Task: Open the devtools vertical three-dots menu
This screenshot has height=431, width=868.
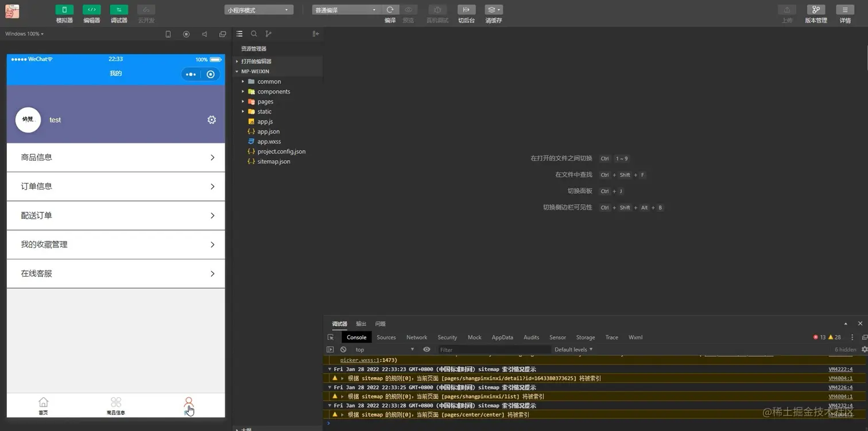Action: click(x=852, y=337)
